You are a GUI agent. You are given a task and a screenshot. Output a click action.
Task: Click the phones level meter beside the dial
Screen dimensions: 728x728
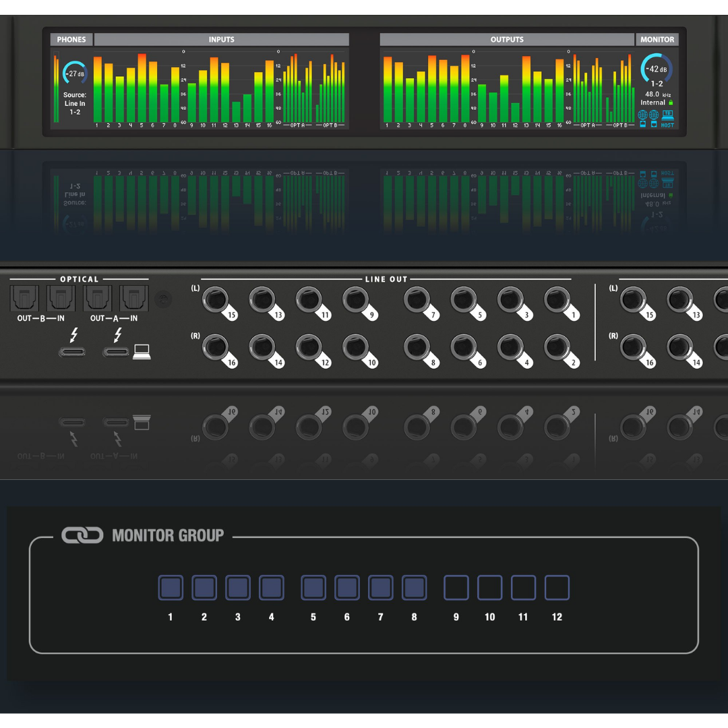click(x=56, y=87)
